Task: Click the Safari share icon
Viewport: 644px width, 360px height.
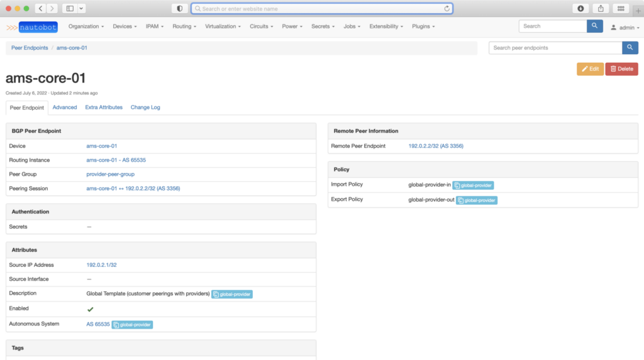Action: point(601,8)
